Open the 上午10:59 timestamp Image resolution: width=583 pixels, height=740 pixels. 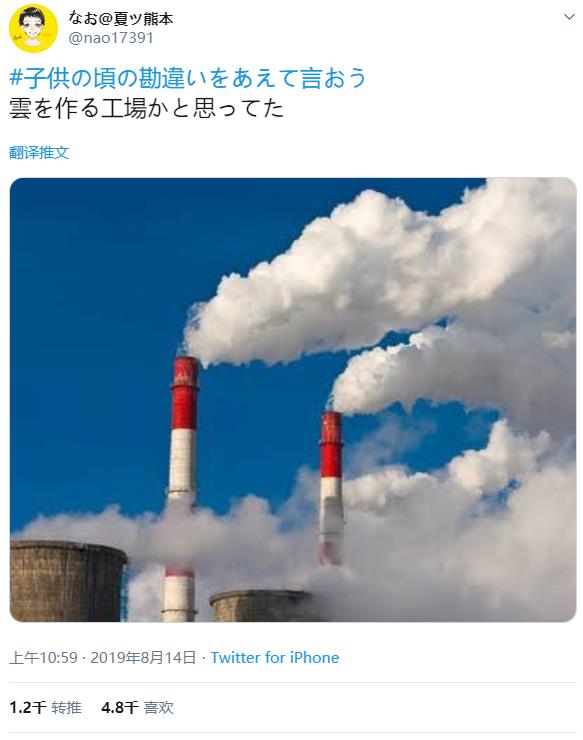[43, 657]
